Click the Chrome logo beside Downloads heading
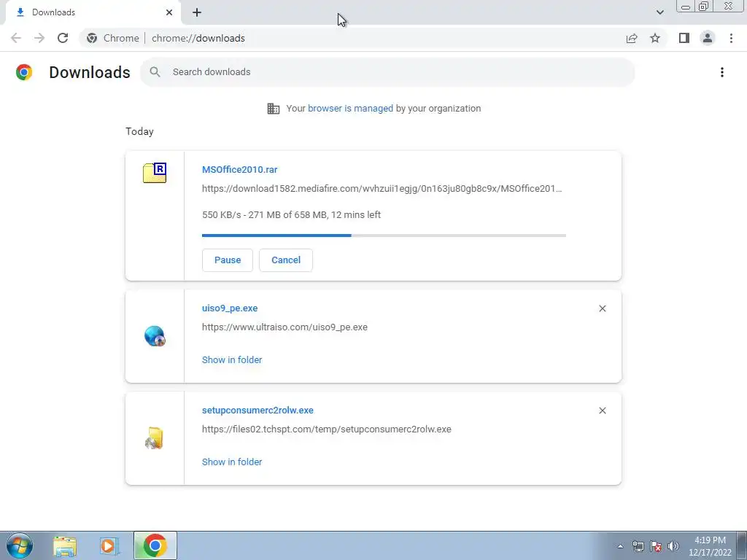The image size is (747, 560). point(24,72)
